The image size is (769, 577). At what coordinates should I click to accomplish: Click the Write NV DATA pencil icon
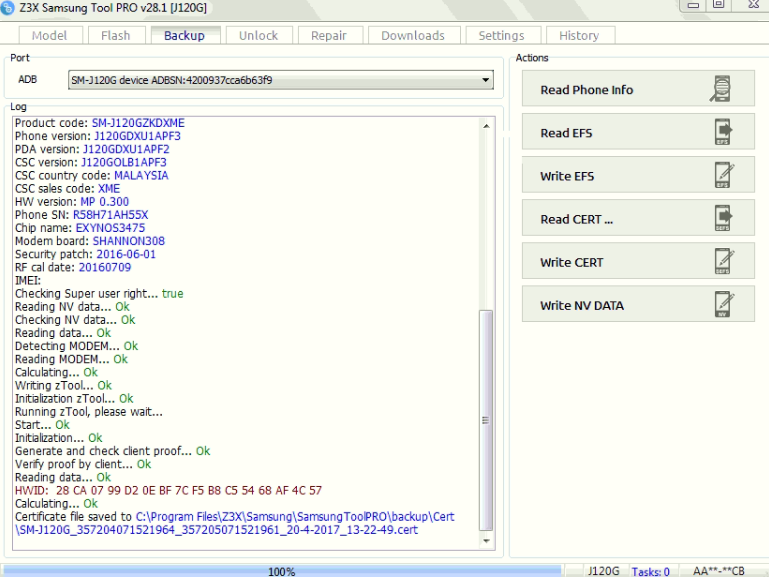pos(724,304)
